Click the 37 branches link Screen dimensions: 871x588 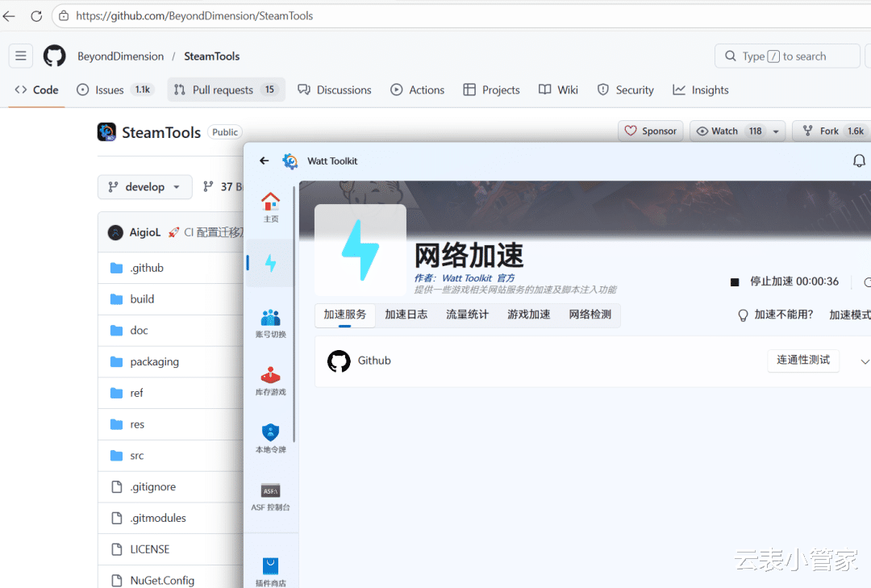click(223, 187)
